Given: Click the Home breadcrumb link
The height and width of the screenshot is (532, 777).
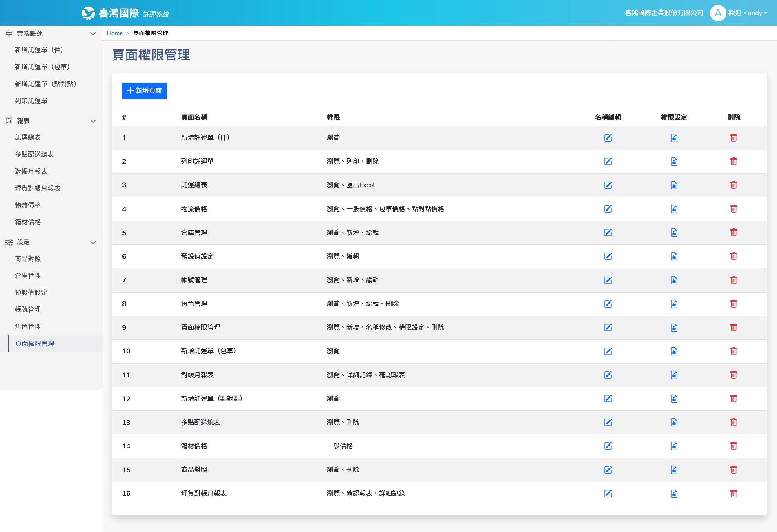Looking at the screenshot, I should pyautogui.click(x=115, y=33).
